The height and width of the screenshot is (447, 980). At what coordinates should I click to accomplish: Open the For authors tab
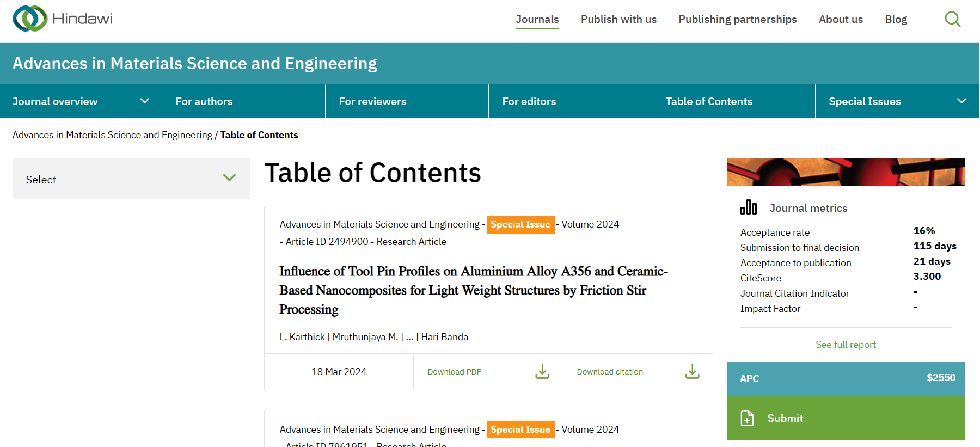(x=243, y=101)
